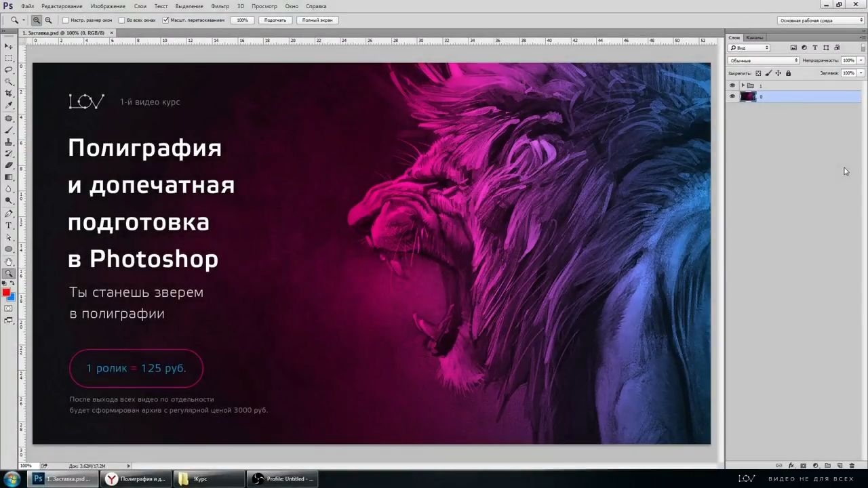This screenshot has height=488, width=868.
Task: Click the 'Подогнать' button
Action: (x=275, y=20)
